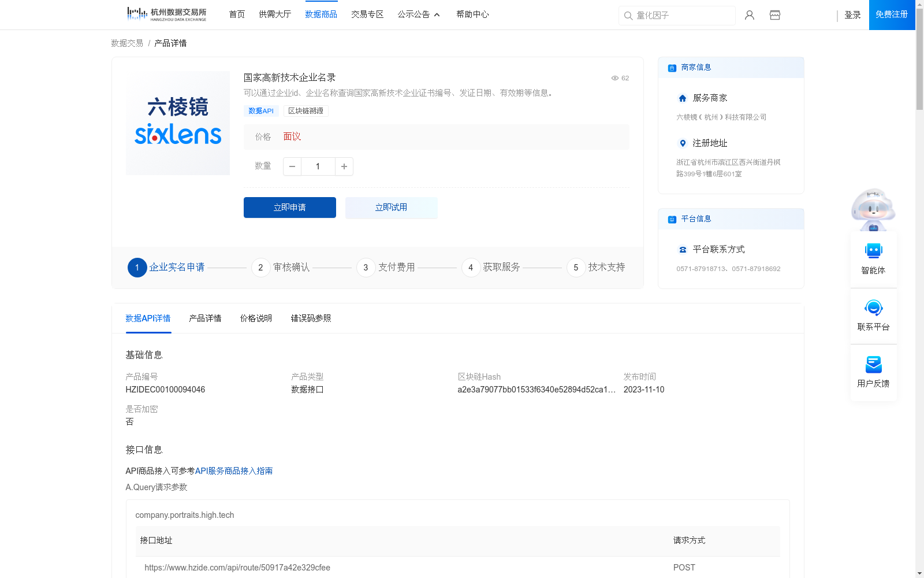The image size is (924, 578).
Task: Click the search magnifier icon
Action: point(628,16)
